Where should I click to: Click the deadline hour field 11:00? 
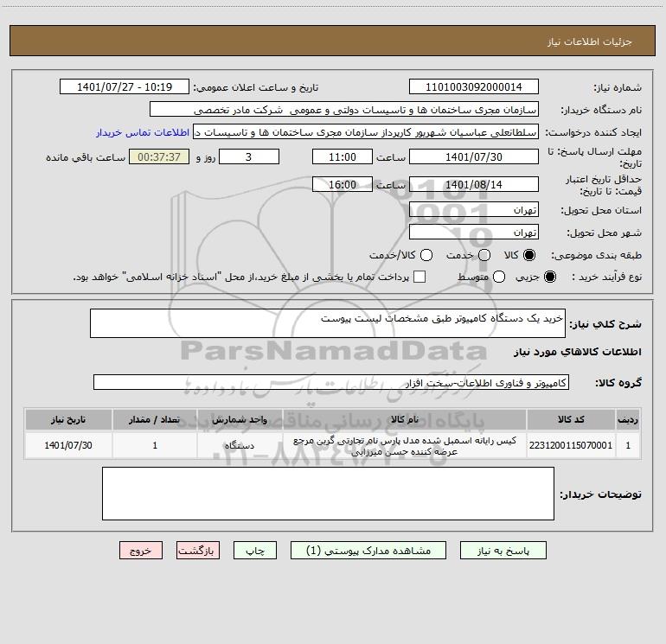(343, 156)
